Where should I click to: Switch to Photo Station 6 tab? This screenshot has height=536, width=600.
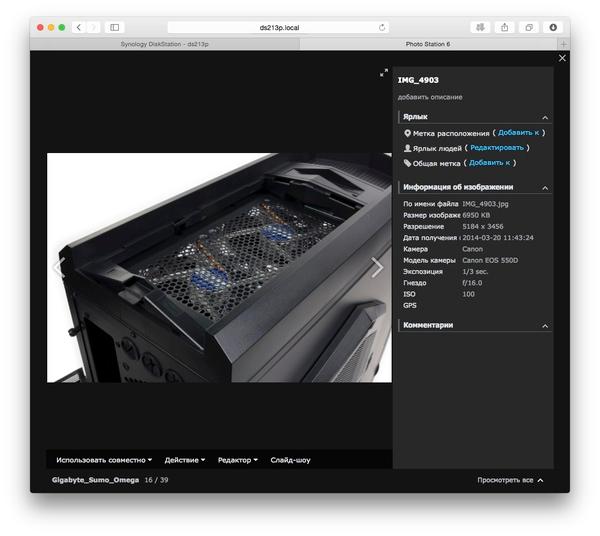tap(428, 44)
